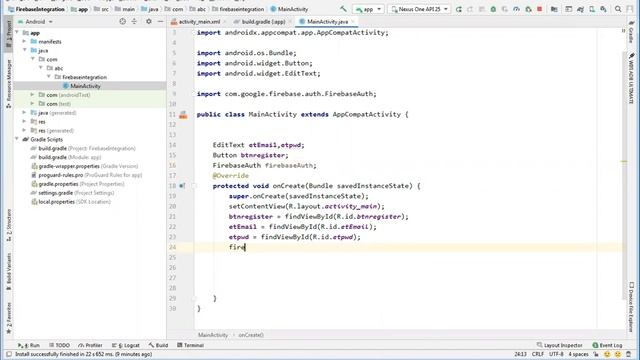Screen dimensions: 640x360
Task: Click the override gutter icon on line 18
Action: click(x=182, y=186)
